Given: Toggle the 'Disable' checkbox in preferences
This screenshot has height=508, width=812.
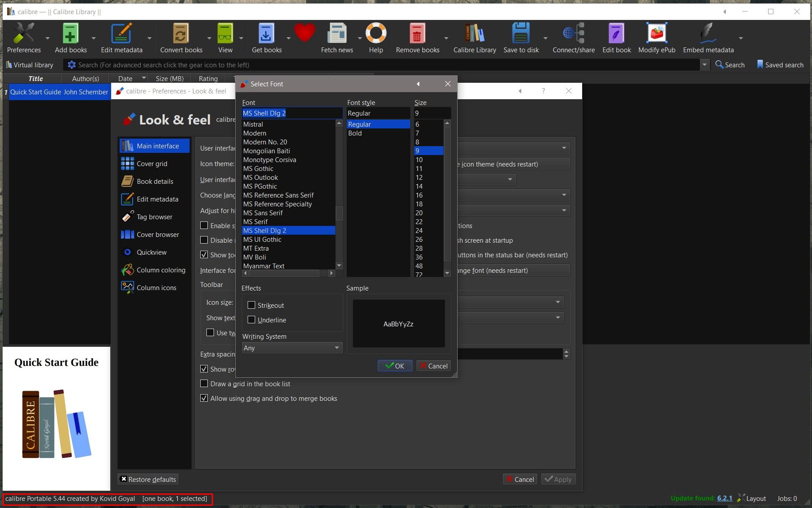Looking at the screenshot, I should tap(204, 240).
